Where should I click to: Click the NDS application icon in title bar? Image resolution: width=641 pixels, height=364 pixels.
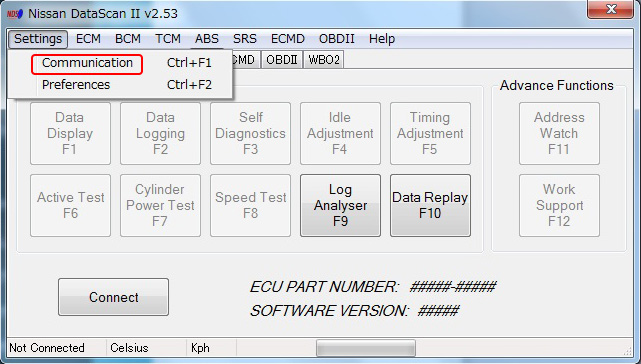(15, 14)
